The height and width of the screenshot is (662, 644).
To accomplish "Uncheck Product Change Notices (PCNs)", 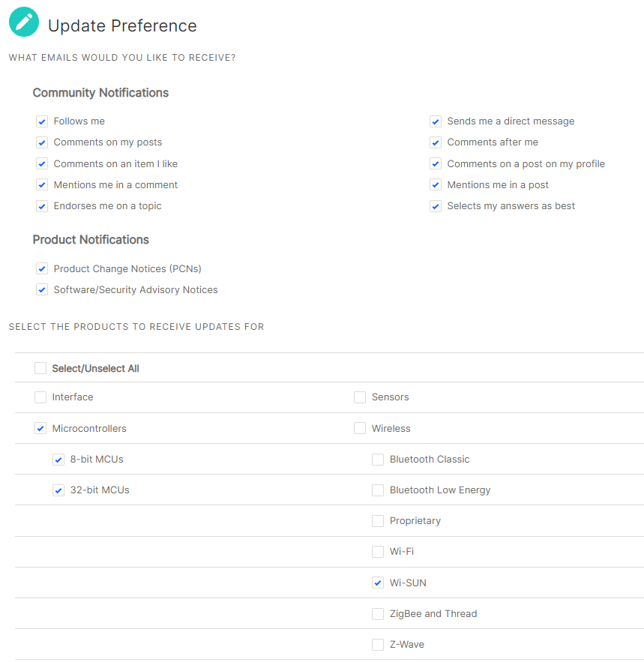I will [x=42, y=268].
